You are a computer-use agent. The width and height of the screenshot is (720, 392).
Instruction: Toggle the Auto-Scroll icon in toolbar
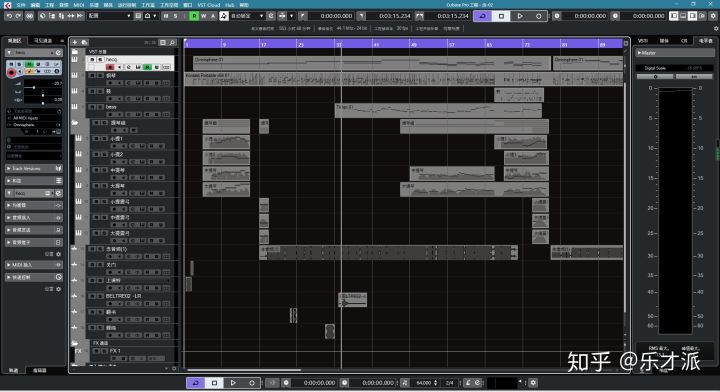click(282, 16)
